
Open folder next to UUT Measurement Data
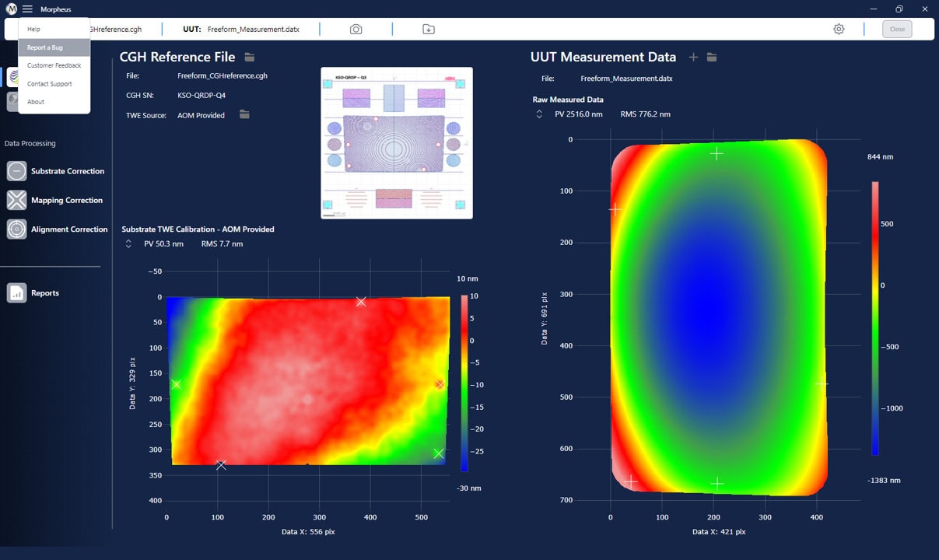pos(712,58)
